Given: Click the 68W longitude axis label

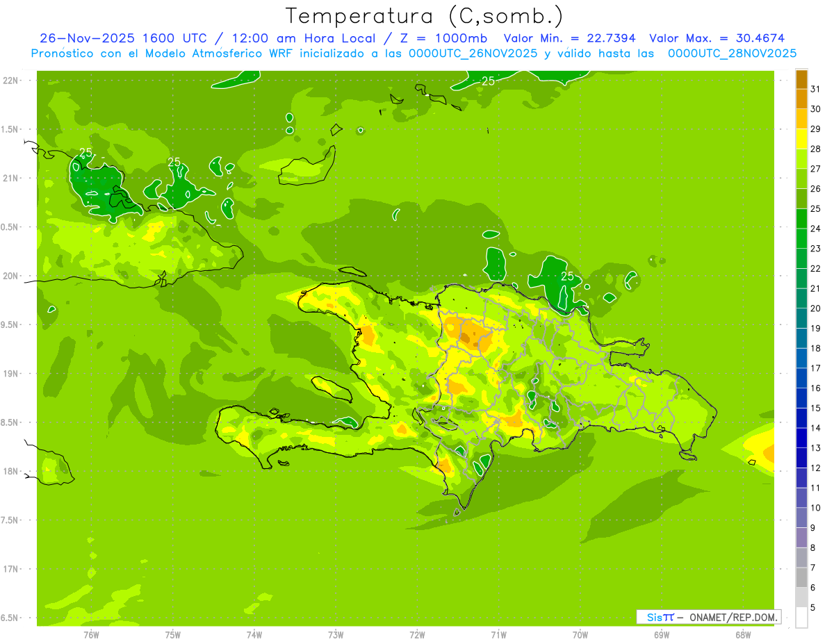Looking at the screenshot, I should 742,635.
